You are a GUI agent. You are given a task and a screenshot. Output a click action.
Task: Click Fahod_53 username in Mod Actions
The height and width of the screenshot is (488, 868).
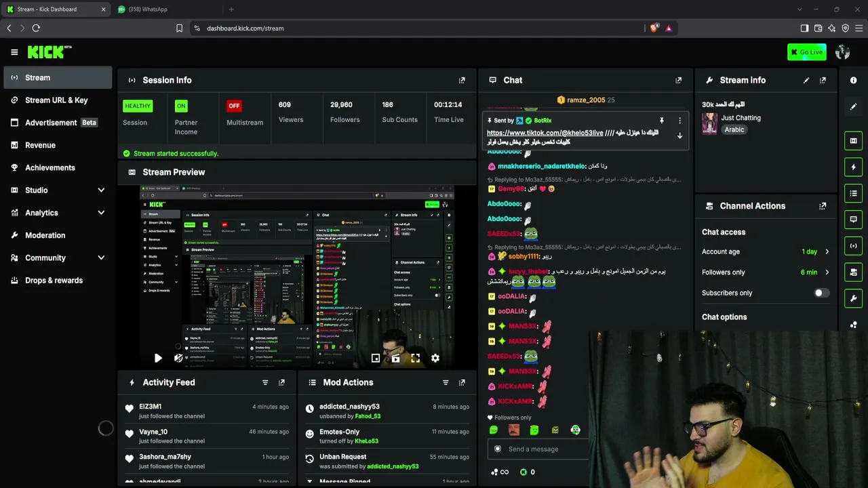coord(368,416)
